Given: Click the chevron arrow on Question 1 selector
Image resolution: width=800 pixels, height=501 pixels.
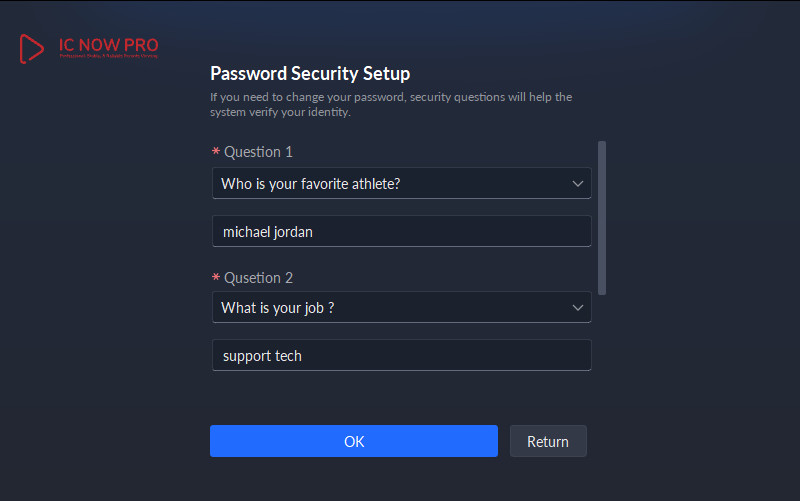Looking at the screenshot, I should 577,184.
